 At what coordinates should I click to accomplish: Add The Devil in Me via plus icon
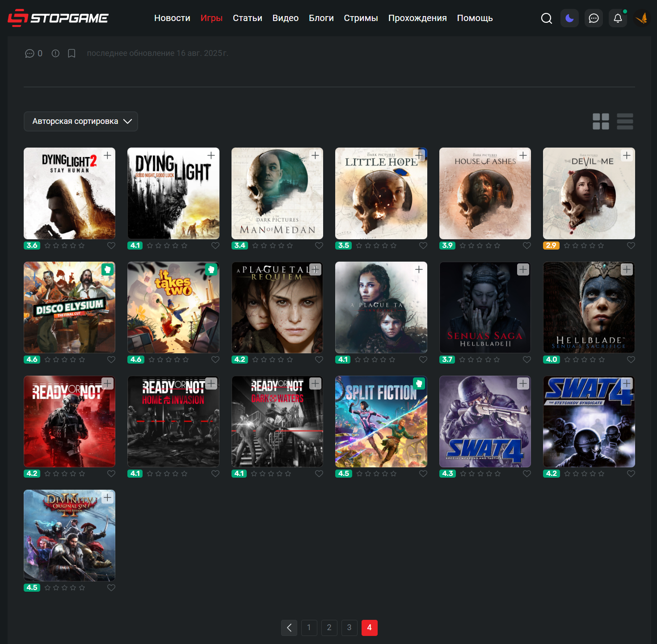pyautogui.click(x=627, y=155)
